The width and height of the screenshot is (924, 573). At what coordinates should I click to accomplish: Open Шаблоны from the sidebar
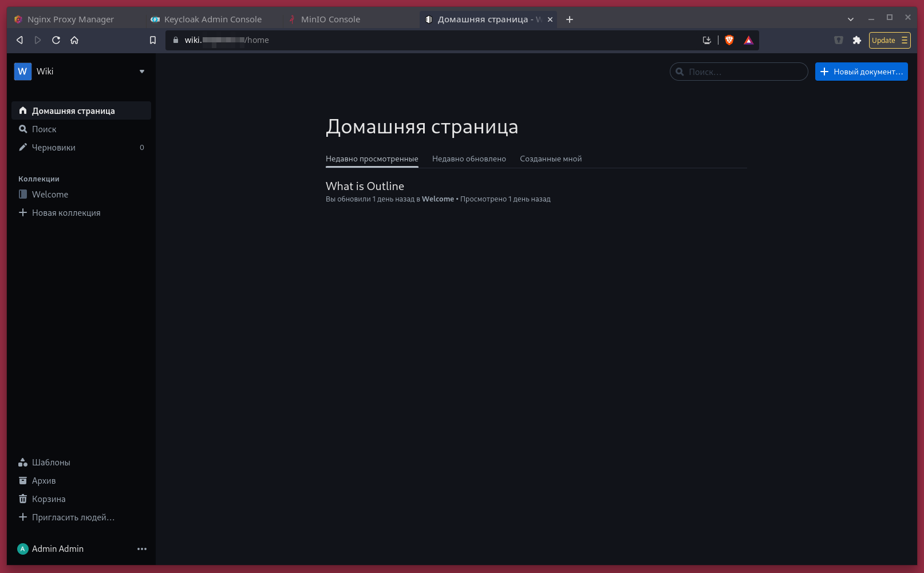click(51, 462)
